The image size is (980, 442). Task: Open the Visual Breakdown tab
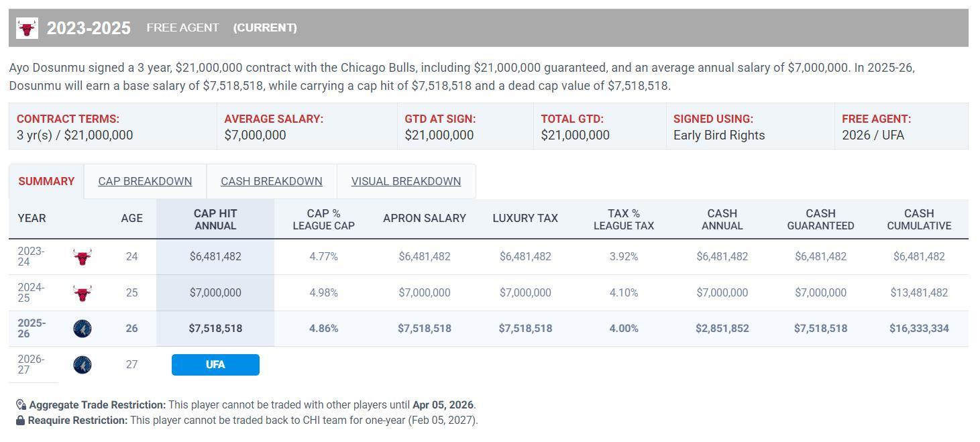(x=406, y=182)
